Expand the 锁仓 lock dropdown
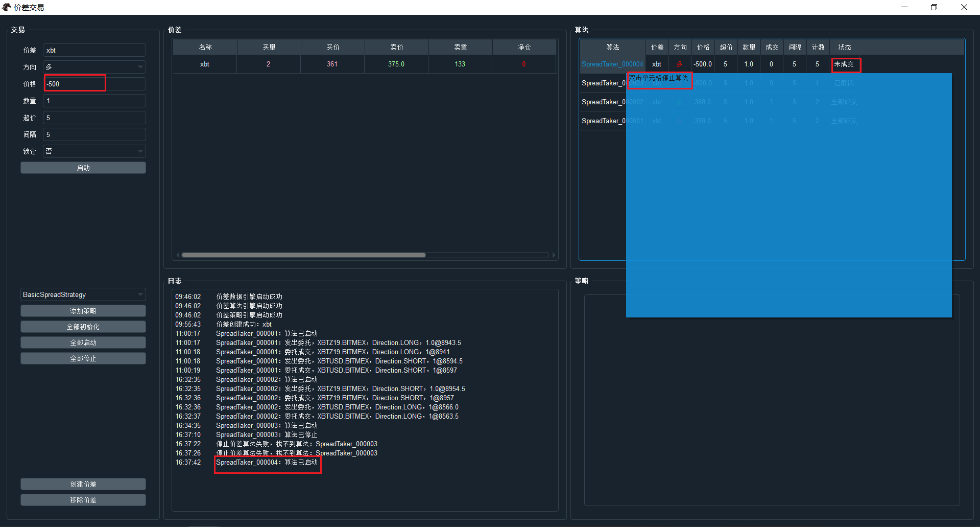Viewport: 980px width, 527px height. (94, 151)
